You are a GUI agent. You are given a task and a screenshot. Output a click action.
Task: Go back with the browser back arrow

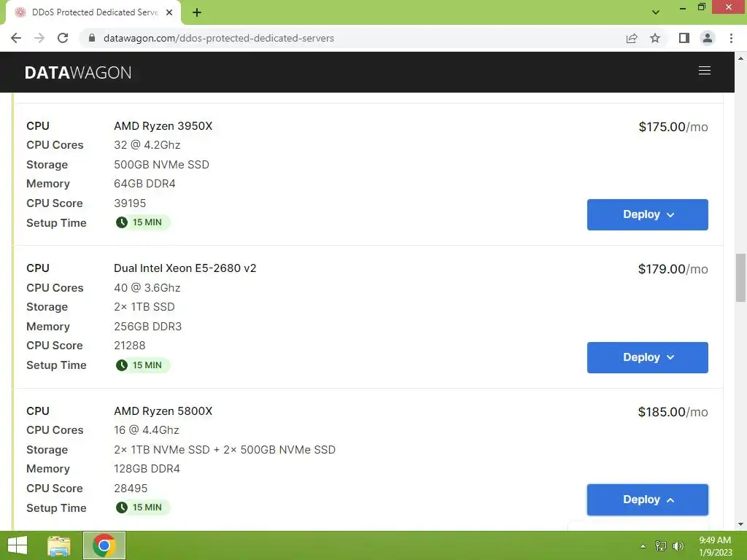point(16,38)
